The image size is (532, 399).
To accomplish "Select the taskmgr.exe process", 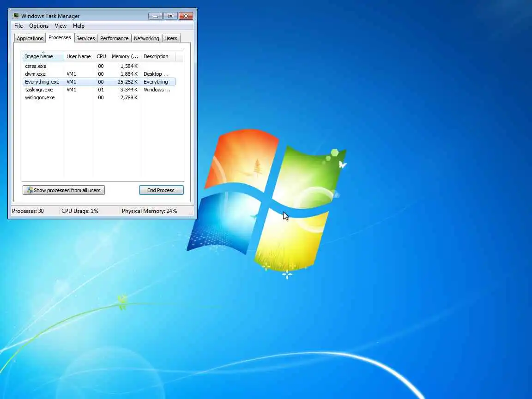I will pyautogui.click(x=99, y=90).
